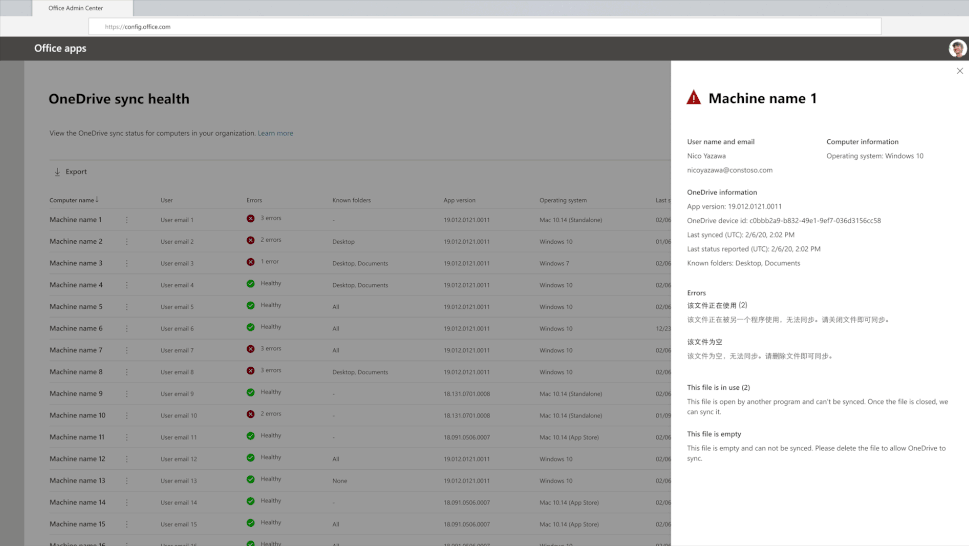
Task: Click the Known folders column header
Action: coord(351,200)
